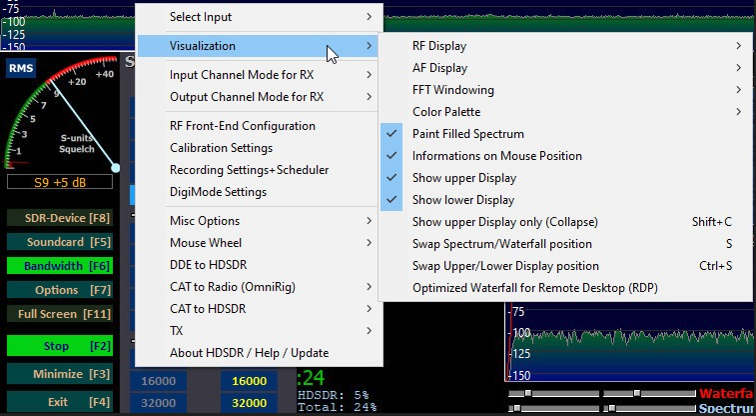
Task: Expand the Misc Options submenu
Action: [x=260, y=221]
